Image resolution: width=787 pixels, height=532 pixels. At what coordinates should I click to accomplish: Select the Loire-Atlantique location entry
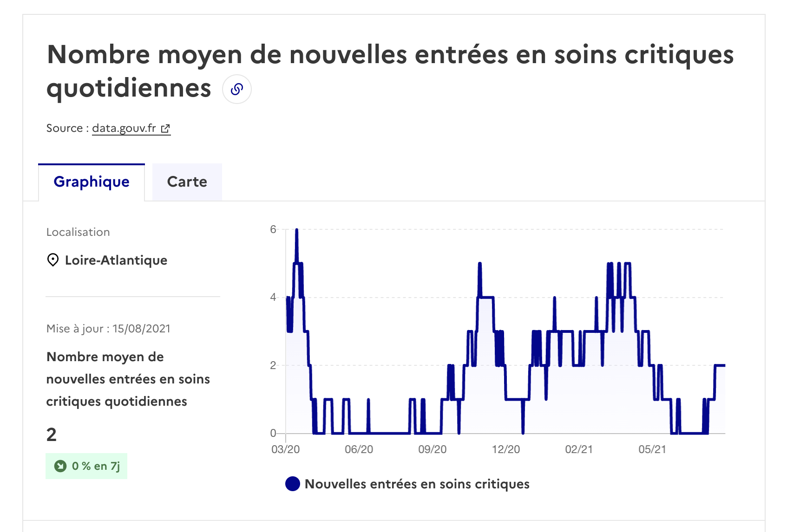pyautogui.click(x=116, y=260)
